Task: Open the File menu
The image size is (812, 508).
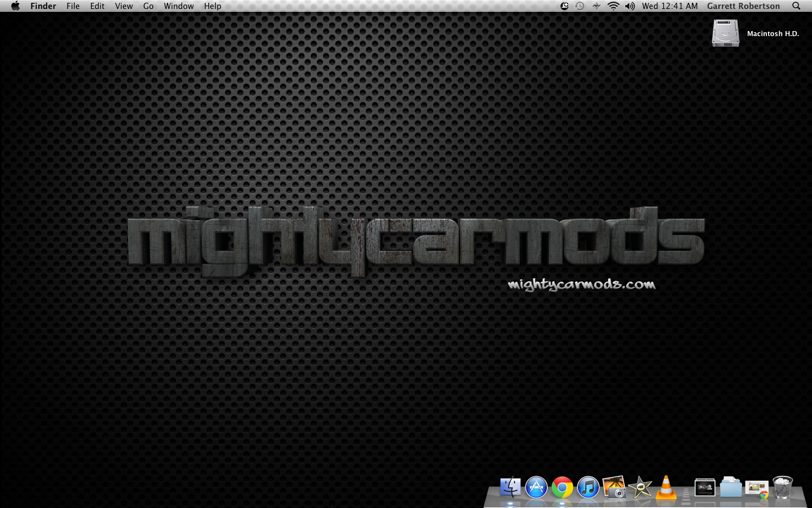Action: pos(73,6)
